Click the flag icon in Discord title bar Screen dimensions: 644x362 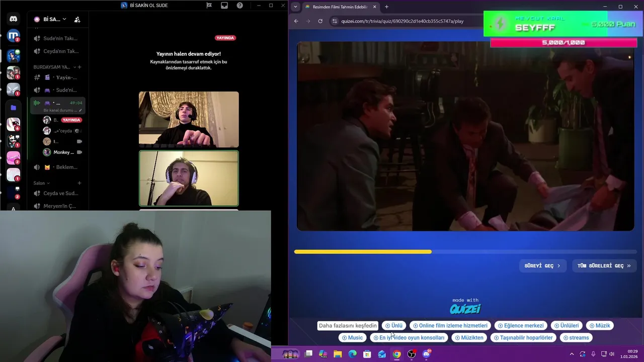209,6
